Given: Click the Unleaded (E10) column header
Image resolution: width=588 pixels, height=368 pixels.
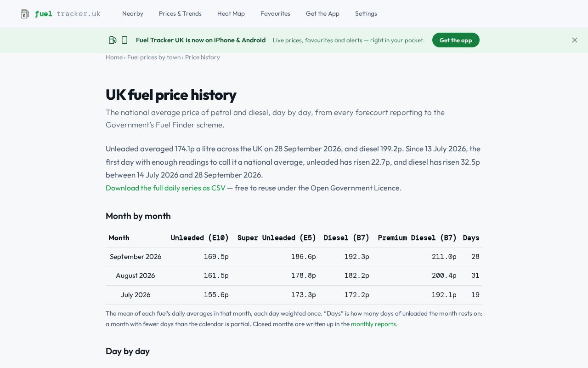Looking at the screenshot, I should point(200,238).
